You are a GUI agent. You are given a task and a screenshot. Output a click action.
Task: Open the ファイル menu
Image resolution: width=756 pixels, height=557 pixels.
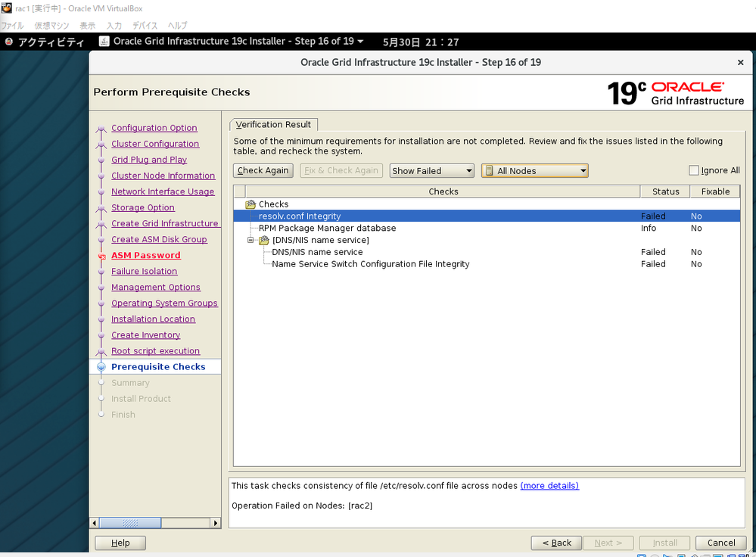coord(12,26)
